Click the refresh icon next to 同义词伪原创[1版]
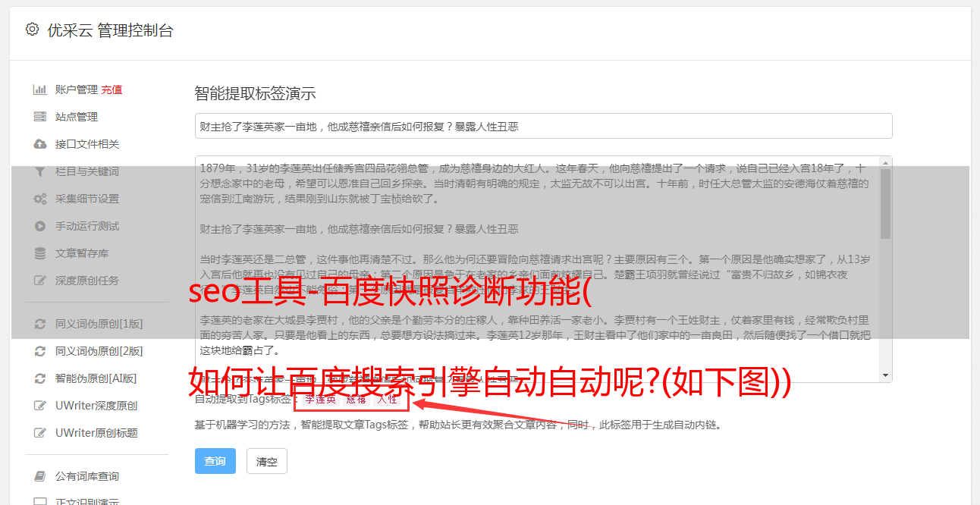The image size is (980, 505). point(39,324)
